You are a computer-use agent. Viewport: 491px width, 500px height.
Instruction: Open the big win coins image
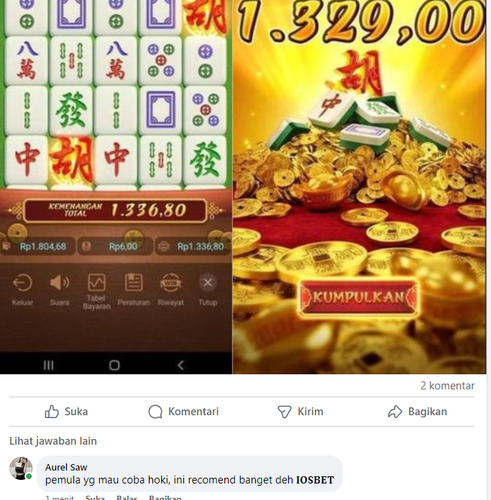(359, 187)
